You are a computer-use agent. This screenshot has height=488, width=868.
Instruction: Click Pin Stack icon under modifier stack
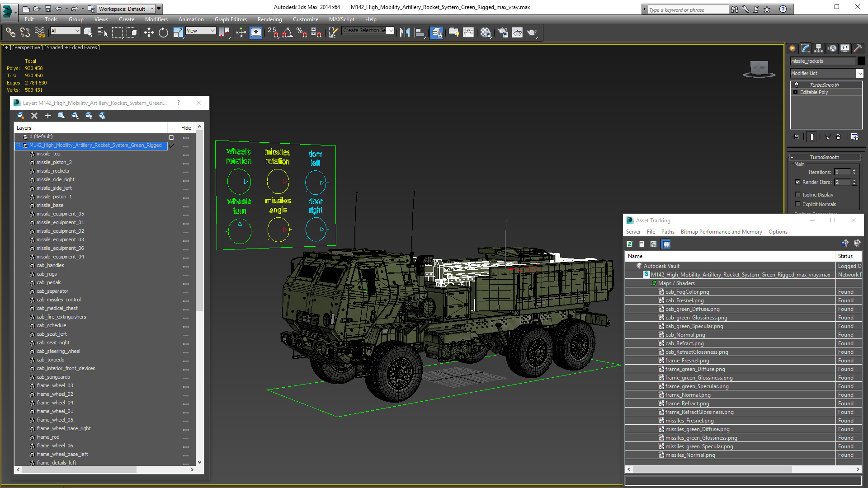[796, 136]
